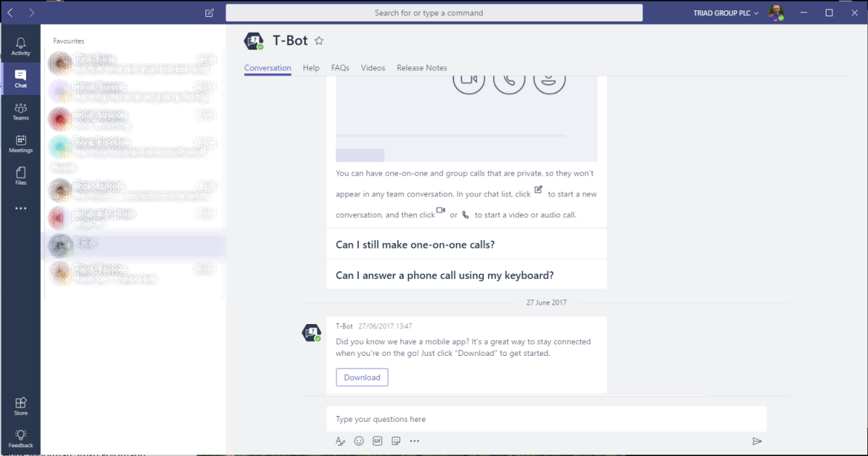Open the Activity feed
The width and height of the screenshot is (868, 456).
click(x=21, y=47)
